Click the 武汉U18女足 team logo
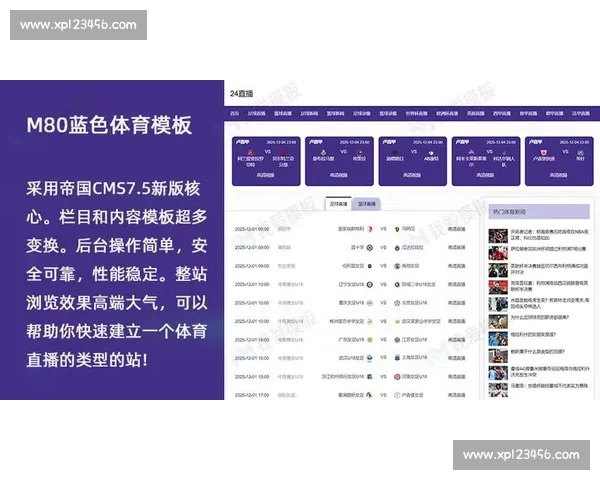The image size is (600, 480). tap(370, 358)
